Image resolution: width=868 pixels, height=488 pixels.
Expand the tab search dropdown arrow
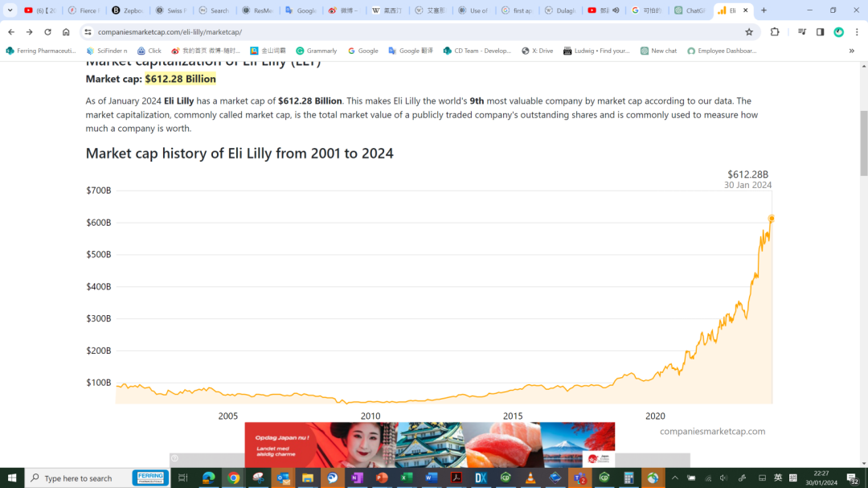point(10,10)
